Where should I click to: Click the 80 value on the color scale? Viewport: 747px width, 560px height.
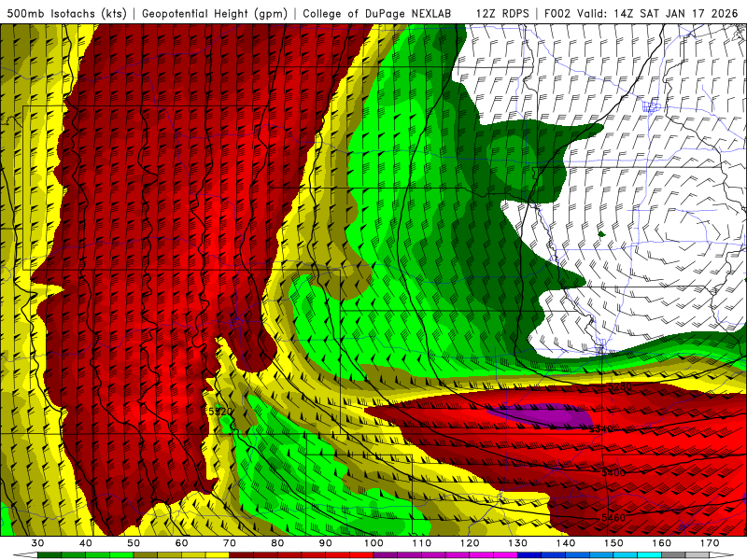[277, 543]
